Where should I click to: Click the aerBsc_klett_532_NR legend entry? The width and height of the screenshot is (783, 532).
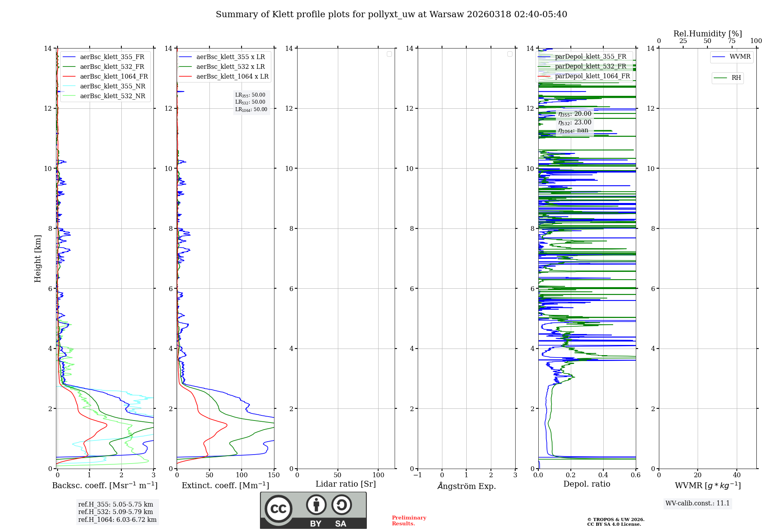pyautogui.click(x=112, y=96)
